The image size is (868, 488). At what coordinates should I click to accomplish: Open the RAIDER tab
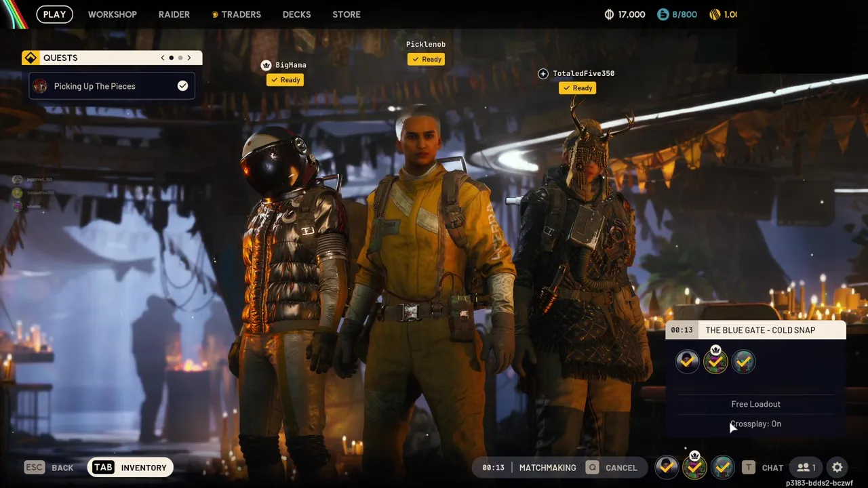click(174, 14)
